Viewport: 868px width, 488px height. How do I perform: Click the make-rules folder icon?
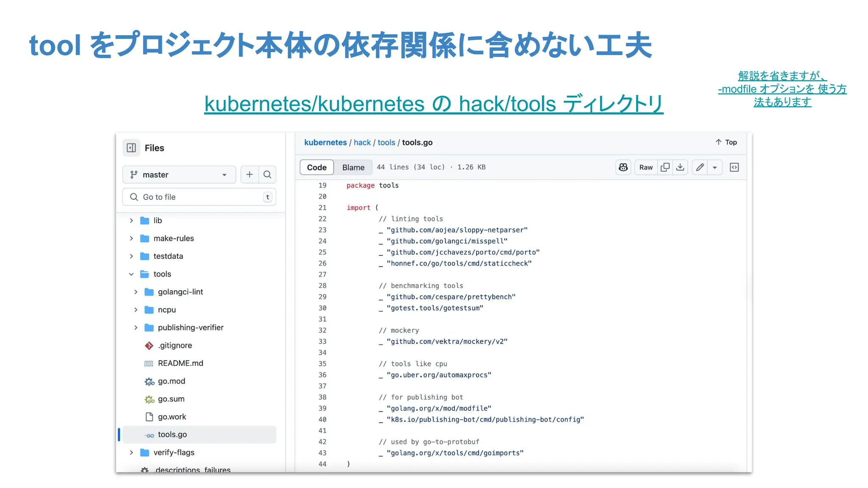click(x=145, y=238)
